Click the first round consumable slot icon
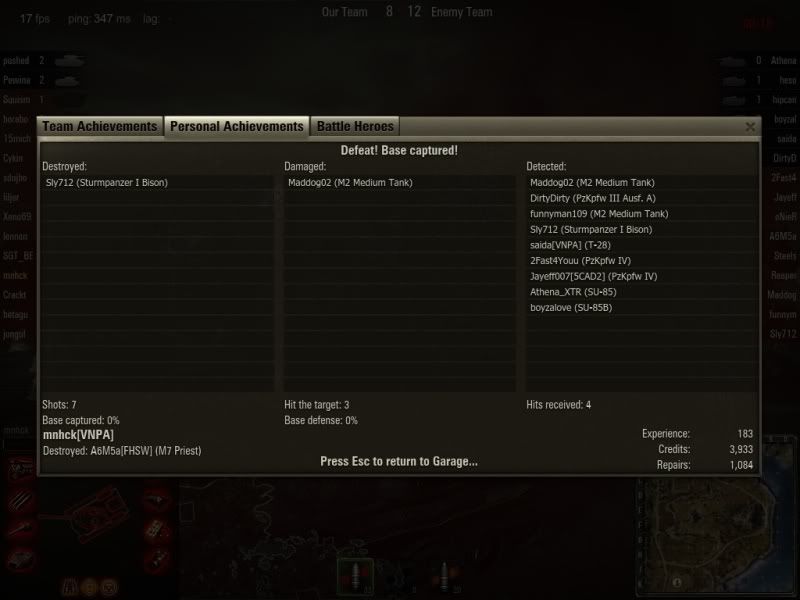 pos(70,587)
